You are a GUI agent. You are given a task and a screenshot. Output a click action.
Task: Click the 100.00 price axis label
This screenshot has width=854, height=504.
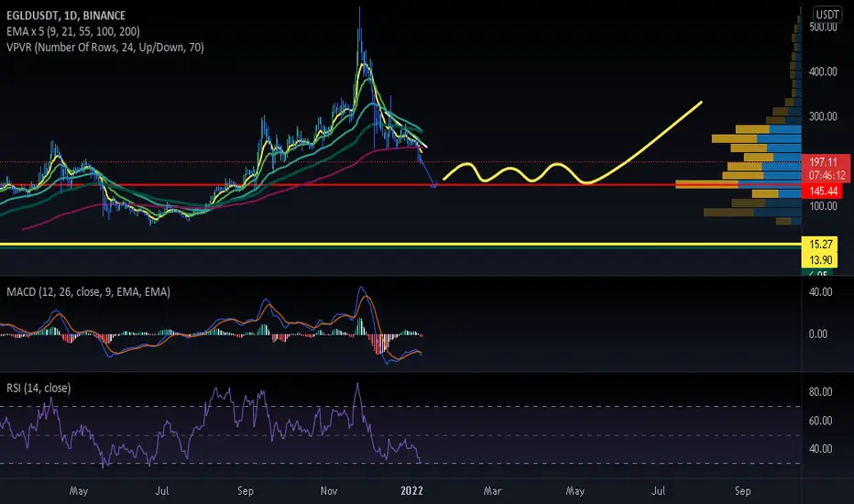coord(823,206)
